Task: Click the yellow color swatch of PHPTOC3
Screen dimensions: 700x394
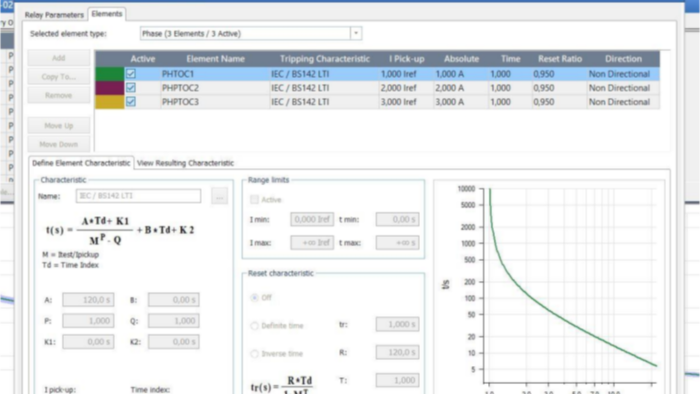Action: point(109,102)
